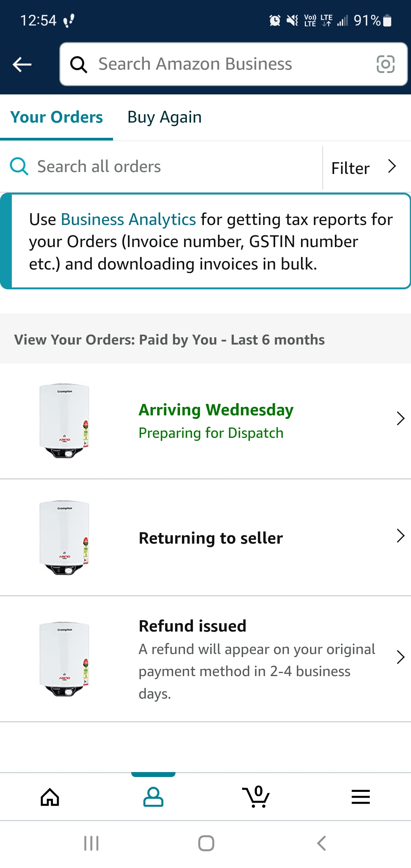Open the hamburger menu icon
The image size is (411, 868).
pyautogui.click(x=360, y=797)
